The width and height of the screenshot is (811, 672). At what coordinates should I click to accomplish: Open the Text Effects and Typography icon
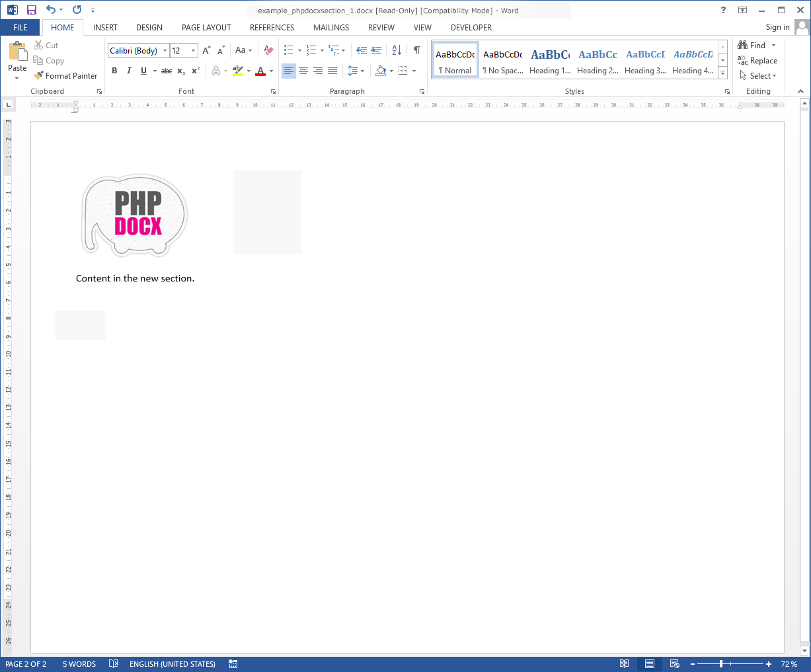tap(216, 71)
